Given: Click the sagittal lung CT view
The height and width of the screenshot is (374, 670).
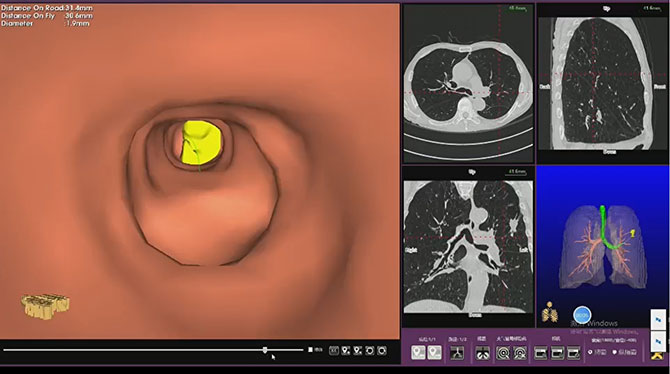Looking at the screenshot, I should click(x=602, y=83).
